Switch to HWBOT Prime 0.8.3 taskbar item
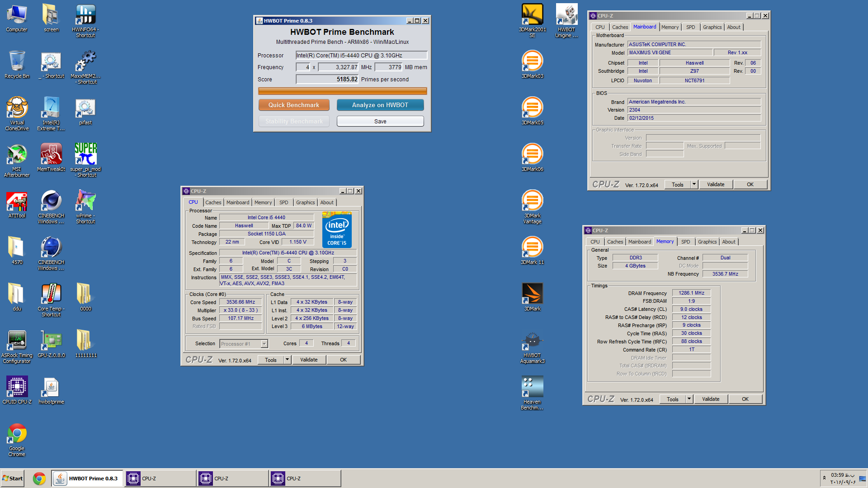The height and width of the screenshot is (488, 868). pyautogui.click(x=87, y=479)
